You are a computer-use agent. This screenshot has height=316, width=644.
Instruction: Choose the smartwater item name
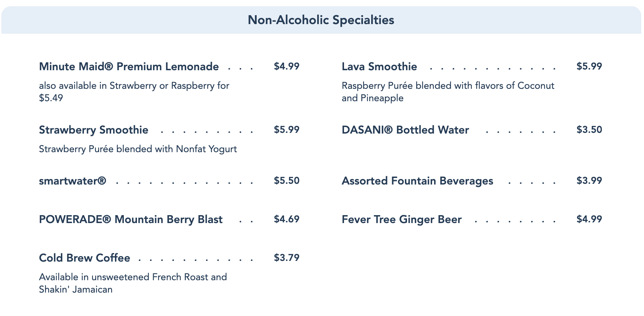73,181
